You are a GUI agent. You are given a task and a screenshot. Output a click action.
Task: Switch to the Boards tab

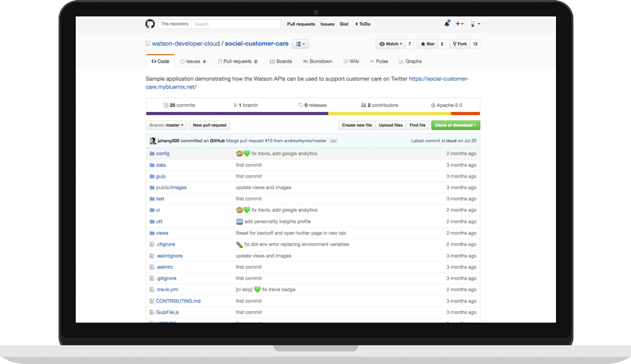[x=281, y=61]
